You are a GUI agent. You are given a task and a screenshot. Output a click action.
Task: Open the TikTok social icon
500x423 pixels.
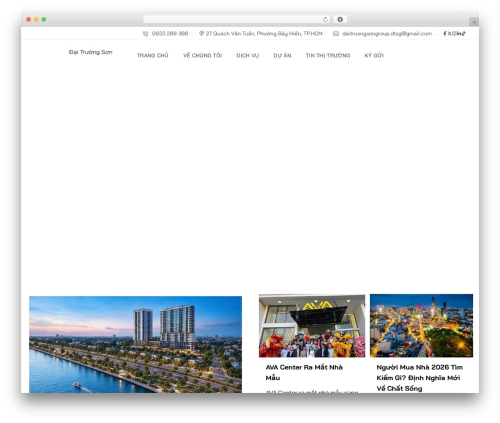464,33
